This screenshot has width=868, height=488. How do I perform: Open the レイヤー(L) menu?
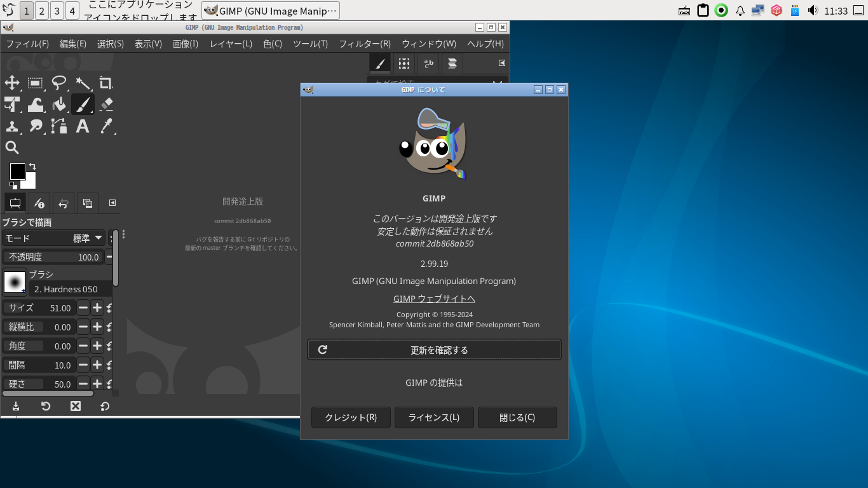click(x=231, y=44)
